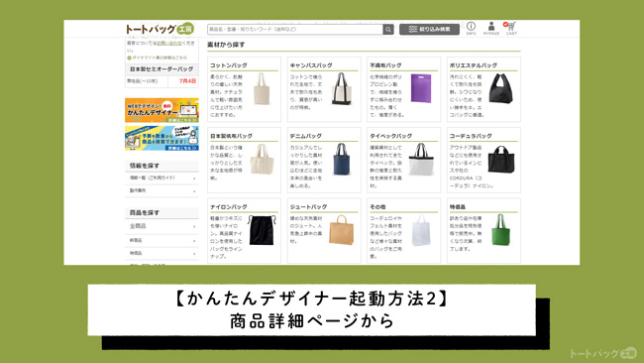The image size is (644, 363).
Task: Open the ポリエステルバッグ category card
Action: coord(483,89)
